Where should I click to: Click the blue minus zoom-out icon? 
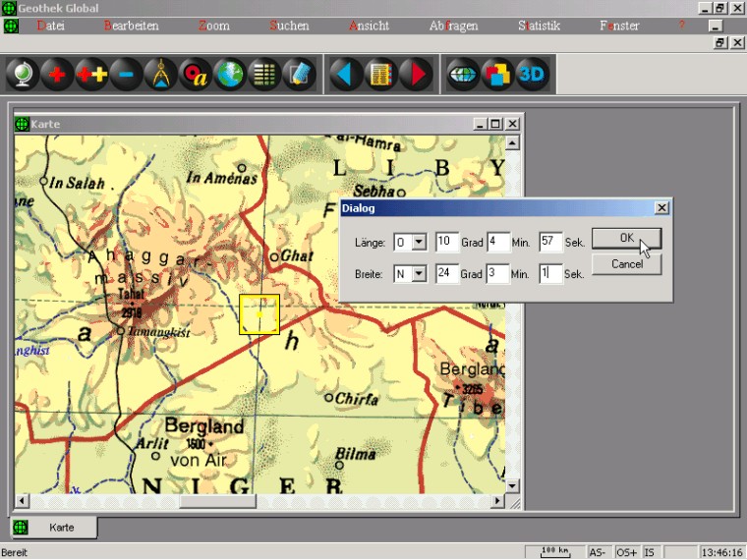pyautogui.click(x=126, y=75)
